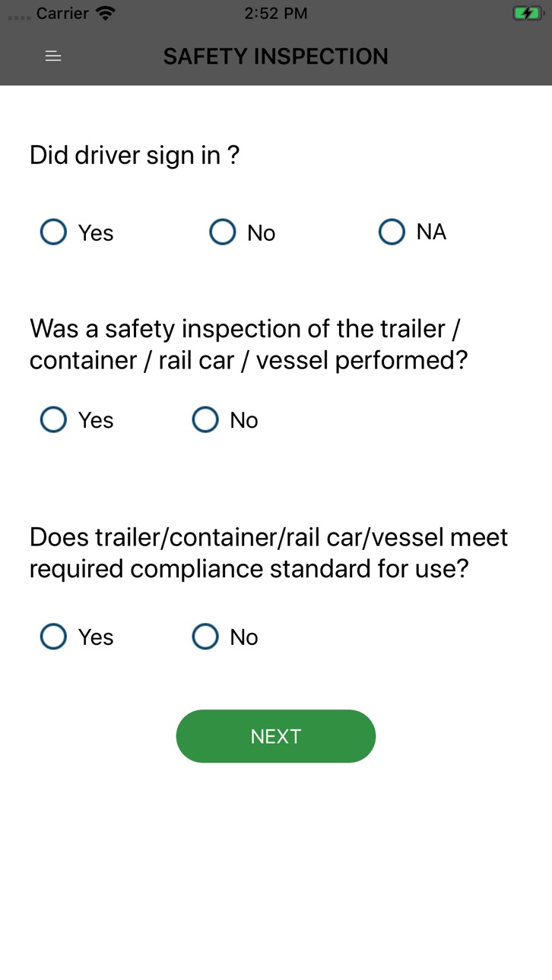
Task: Tap the 2:52 PM clock
Action: coord(276,13)
